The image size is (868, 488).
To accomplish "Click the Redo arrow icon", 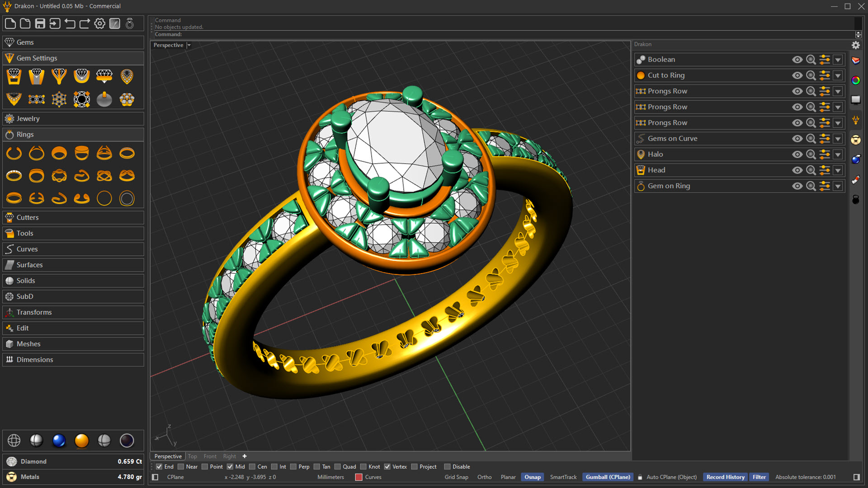I will click(x=85, y=23).
